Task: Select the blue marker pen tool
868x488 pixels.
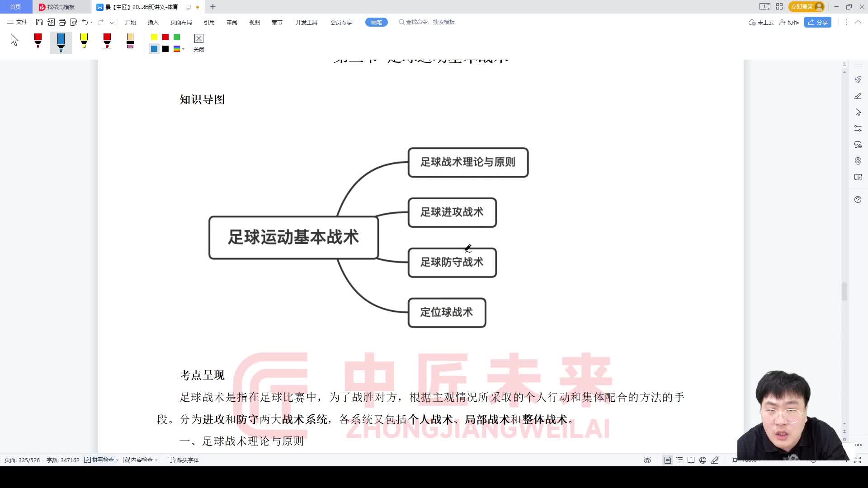Action: pyautogui.click(x=61, y=42)
